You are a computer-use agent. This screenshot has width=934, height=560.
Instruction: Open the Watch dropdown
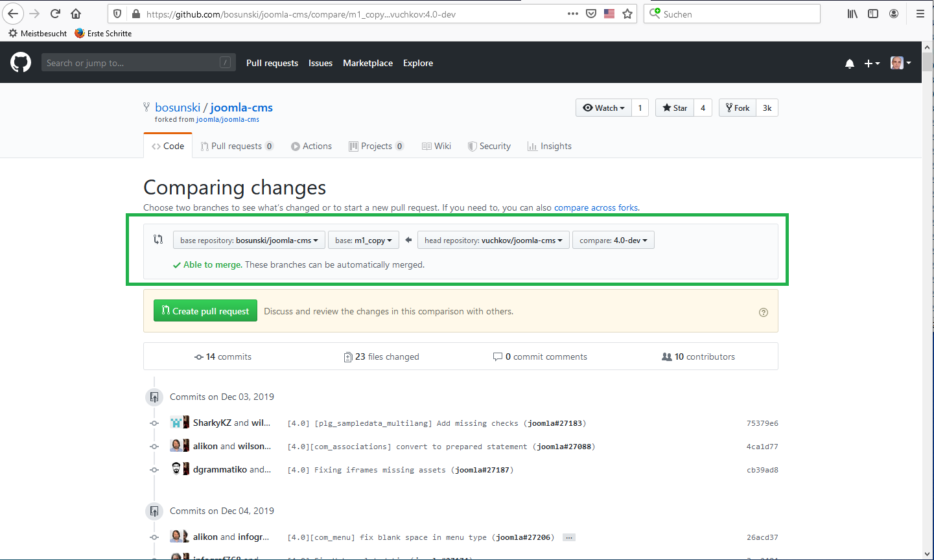[603, 108]
